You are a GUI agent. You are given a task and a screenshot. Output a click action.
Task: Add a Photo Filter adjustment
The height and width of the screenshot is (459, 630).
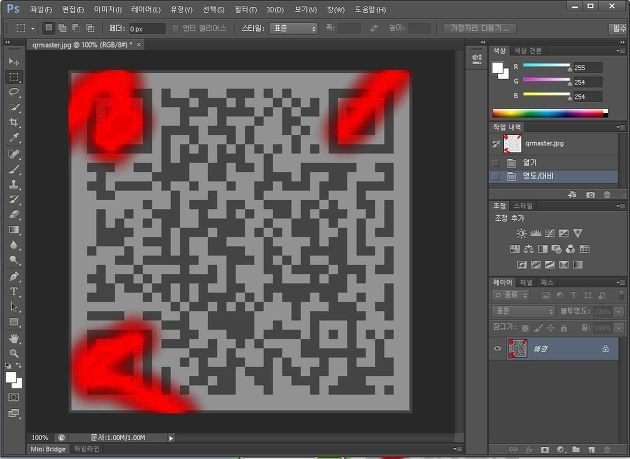556,249
